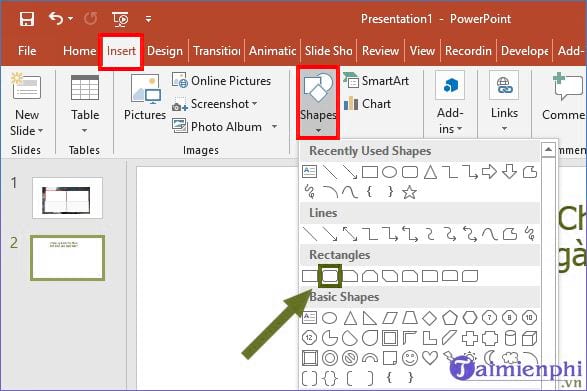Open the Recording tab
Viewport: 587px width, 391px height.
click(x=468, y=51)
